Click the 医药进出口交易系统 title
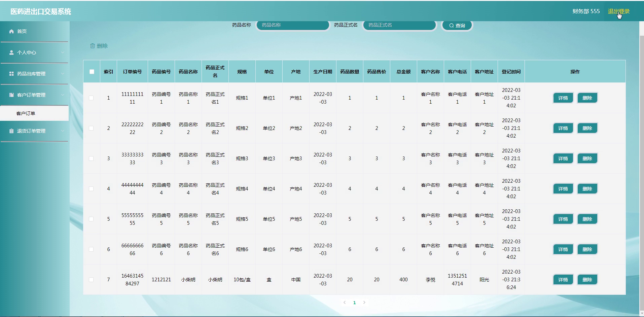The image size is (644, 317). 41,11
